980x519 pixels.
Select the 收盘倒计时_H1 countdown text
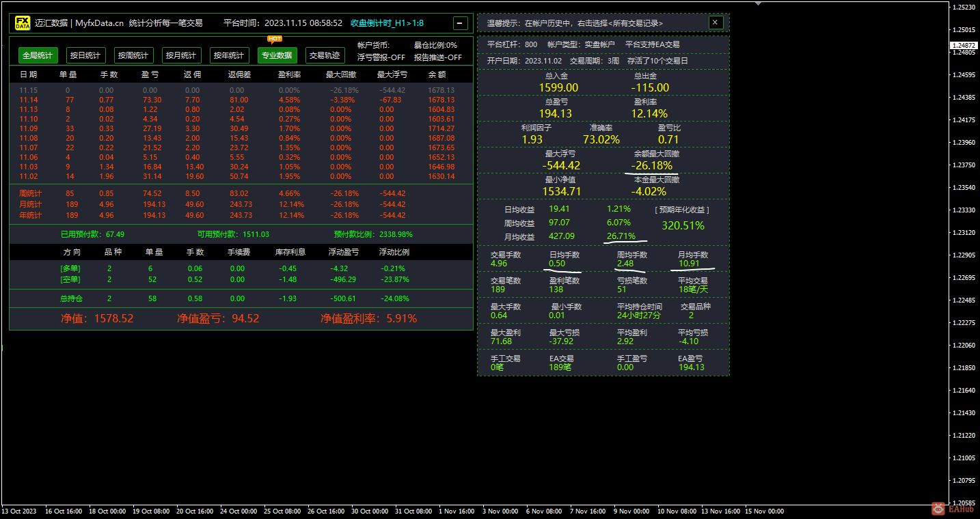tap(387, 23)
